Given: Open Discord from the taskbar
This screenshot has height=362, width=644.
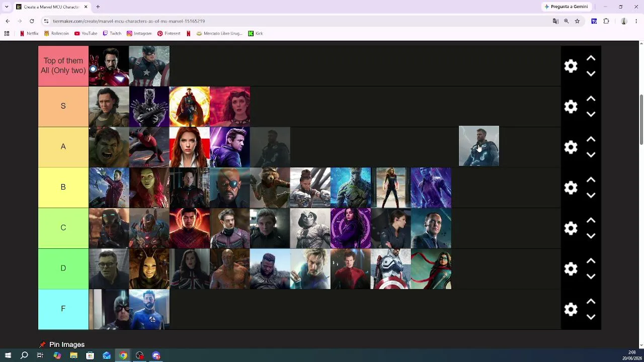Looking at the screenshot, I should pos(156,355).
